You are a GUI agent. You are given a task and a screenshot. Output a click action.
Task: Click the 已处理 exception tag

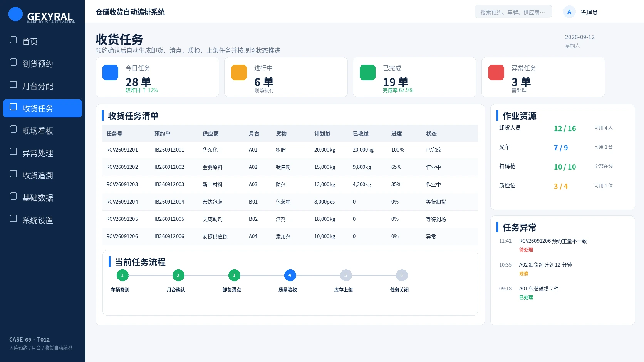click(526, 297)
